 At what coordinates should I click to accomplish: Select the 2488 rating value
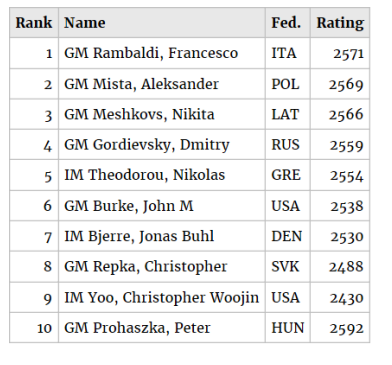pyautogui.click(x=346, y=267)
